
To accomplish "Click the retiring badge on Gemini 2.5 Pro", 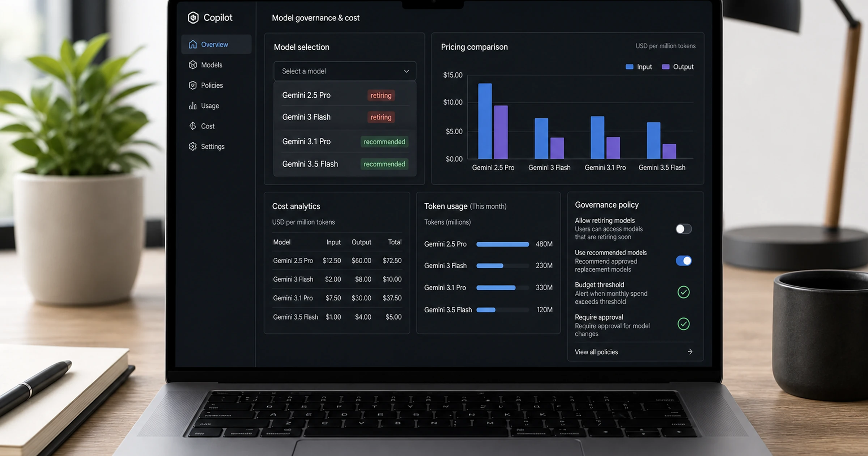I will [x=381, y=95].
